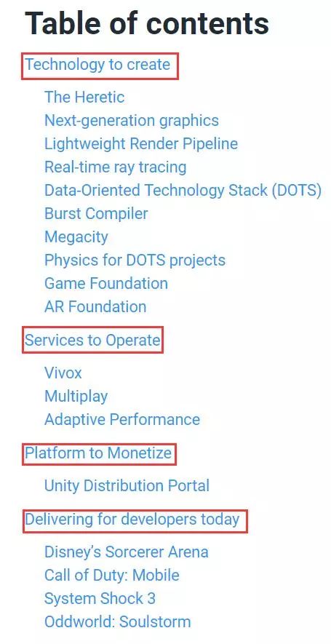Viewport: 331px width, 644px height.
Task: Jump to Lightweight Render Pipeline
Action: pyautogui.click(x=141, y=144)
